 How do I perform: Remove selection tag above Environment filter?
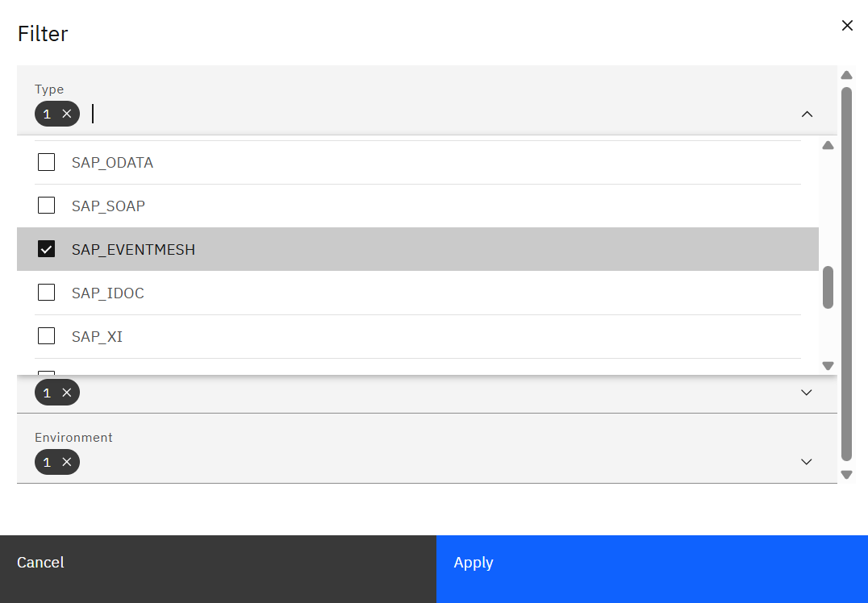click(67, 393)
